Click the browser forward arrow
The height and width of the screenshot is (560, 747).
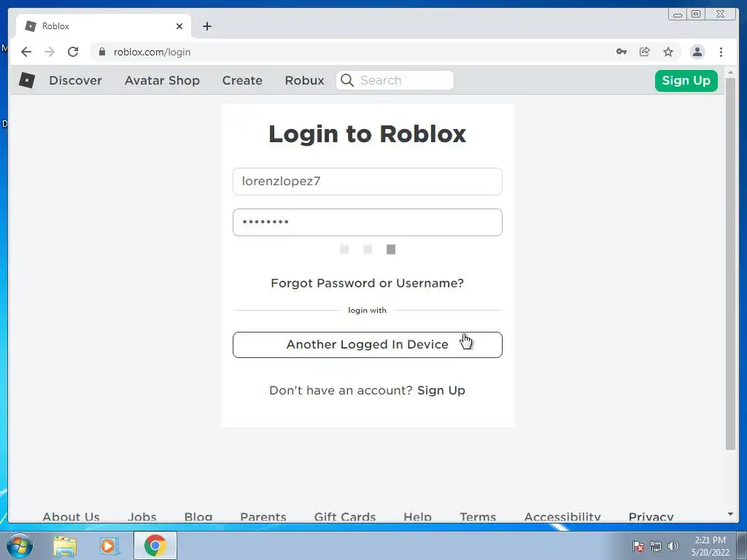pyautogui.click(x=50, y=52)
